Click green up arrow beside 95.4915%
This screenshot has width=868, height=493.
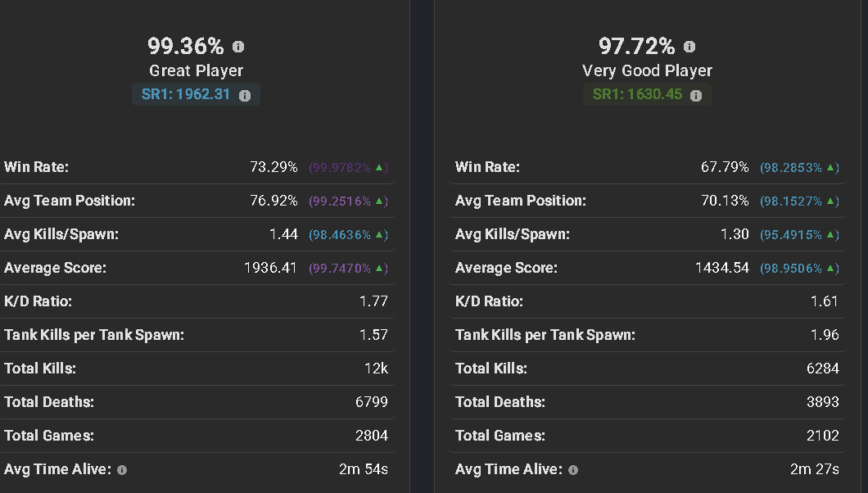(830, 235)
